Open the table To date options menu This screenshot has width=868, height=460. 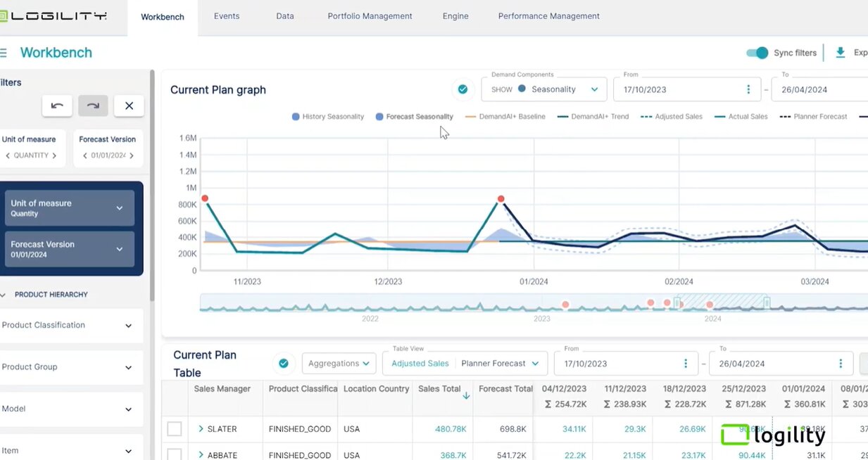pyautogui.click(x=841, y=364)
